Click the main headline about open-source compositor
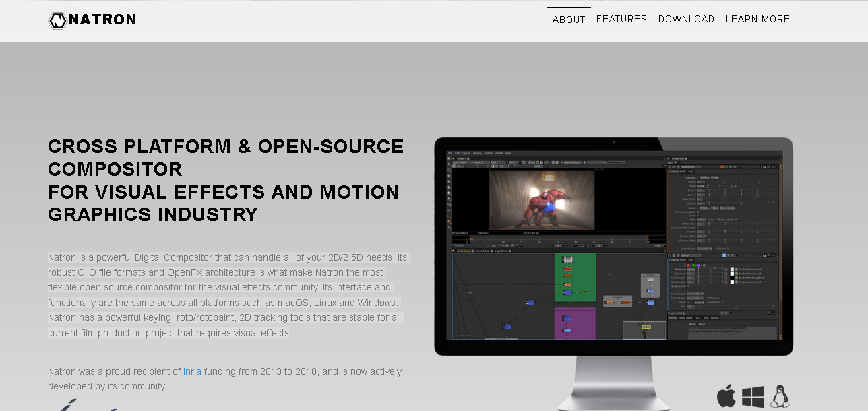This screenshot has height=411, width=868. click(x=226, y=180)
